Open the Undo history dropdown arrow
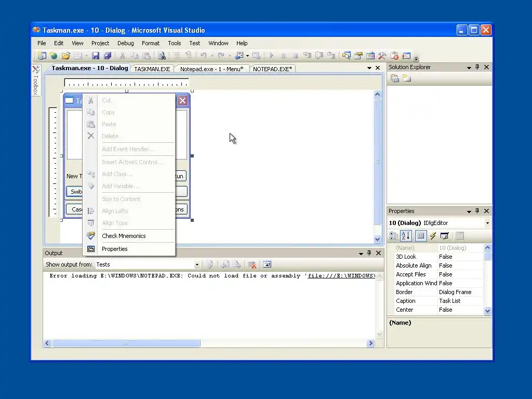 212,56
